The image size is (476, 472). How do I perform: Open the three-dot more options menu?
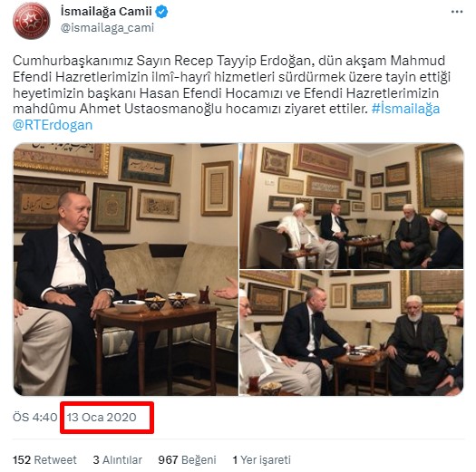[457, 12]
